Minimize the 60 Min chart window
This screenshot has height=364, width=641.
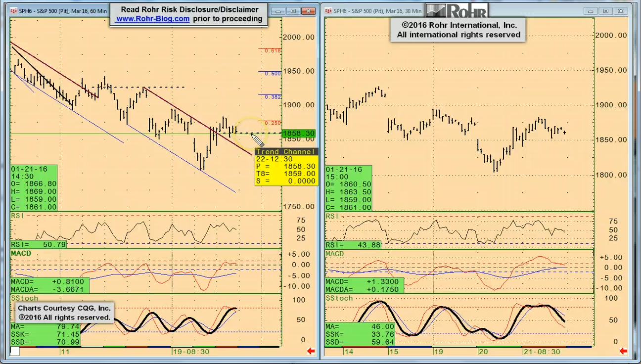pyautogui.click(x=279, y=11)
